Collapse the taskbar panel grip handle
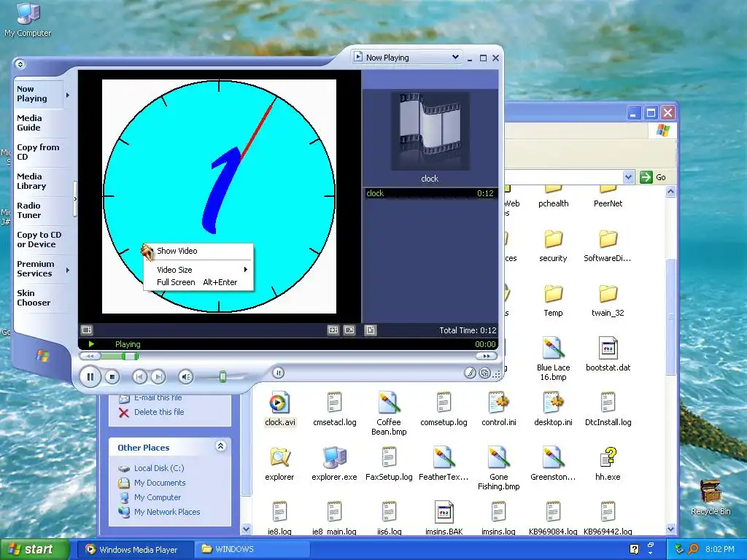The width and height of the screenshot is (747, 560). 75,199
